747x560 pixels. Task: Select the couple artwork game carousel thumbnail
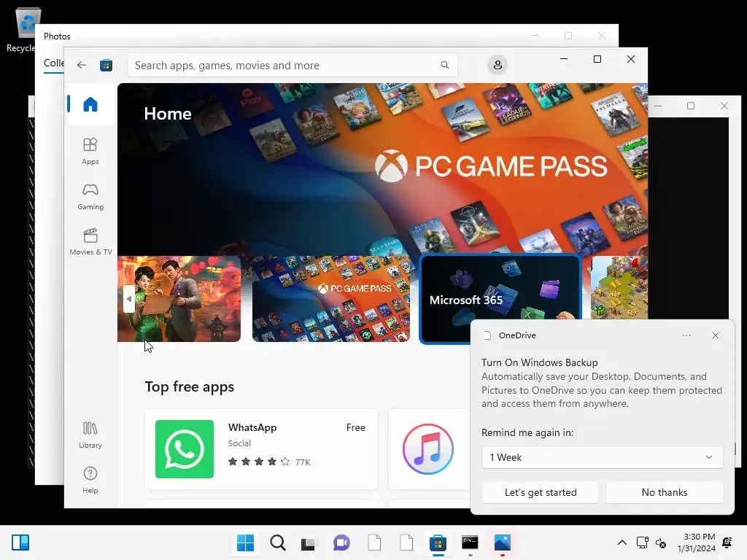179,299
